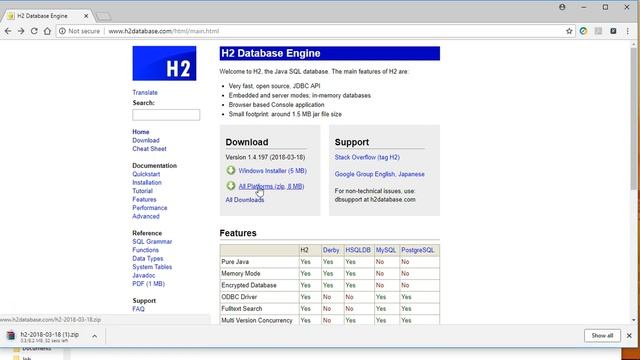
Task: Click 'Version 1.4.197 (2018-03-18)' text
Action: tap(265, 158)
